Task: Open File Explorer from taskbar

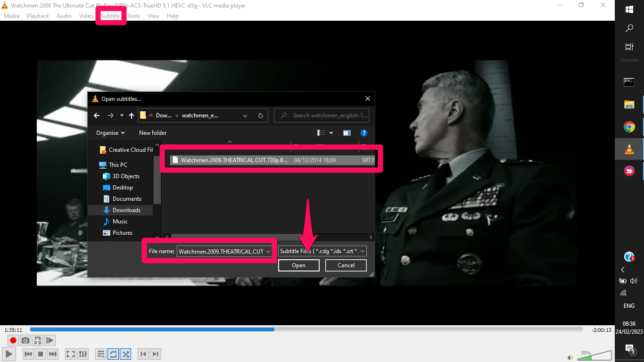Action: pyautogui.click(x=629, y=105)
